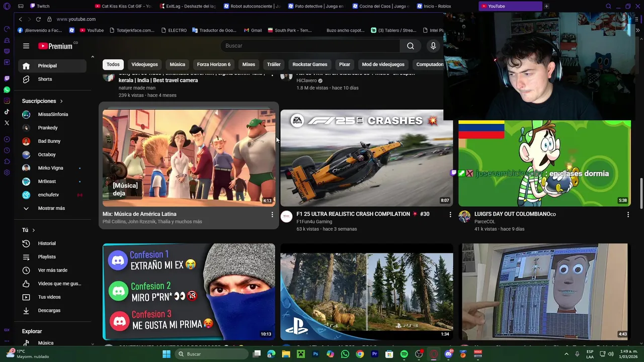Image resolution: width=644 pixels, height=362 pixels.
Task: Open Bad Bunny subscription channel
Action: [x=52, y=141]
